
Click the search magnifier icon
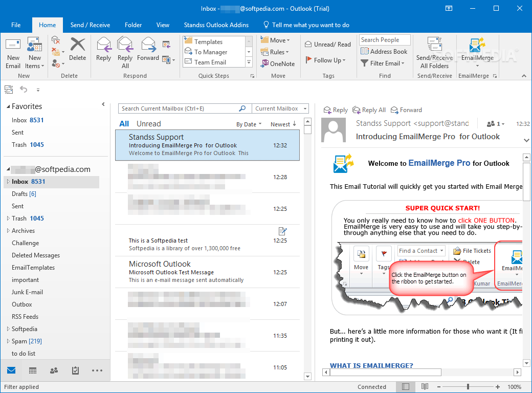242,108
